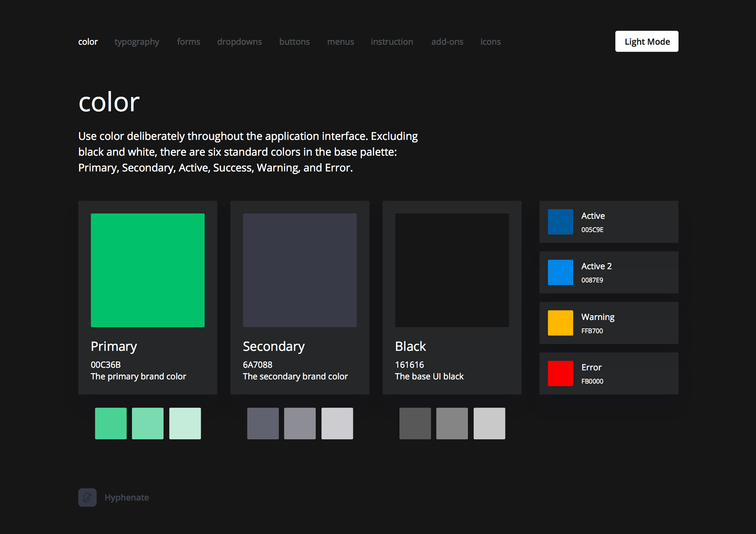Viewport: 756px width, 534px height.
Task: Click the Hyphenate logo icon
Action: 87,497
